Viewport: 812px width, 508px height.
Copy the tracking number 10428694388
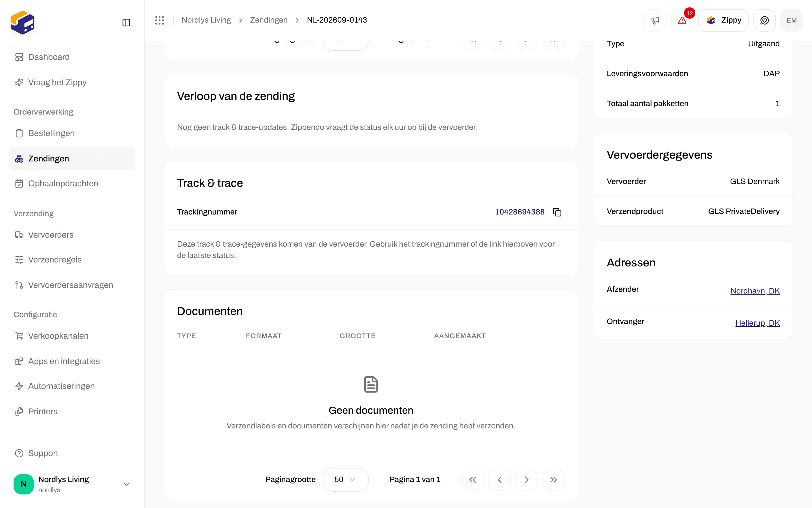pos(557,212)
